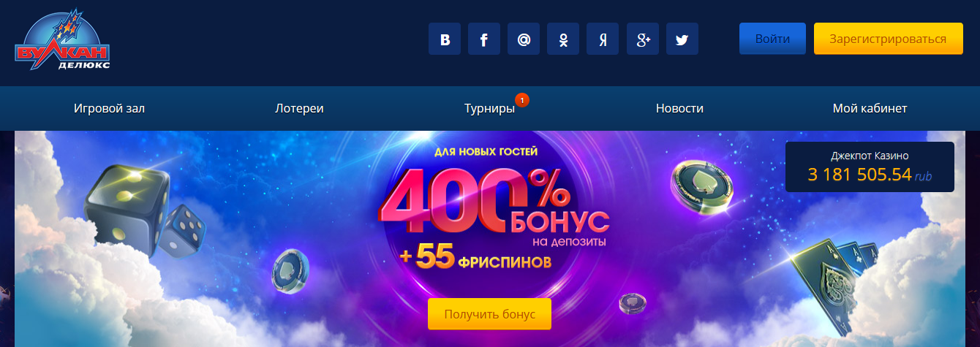This screenshot has width=980, height=347.
Task: Open Мой кабинет in navigation
Action: 870,108
